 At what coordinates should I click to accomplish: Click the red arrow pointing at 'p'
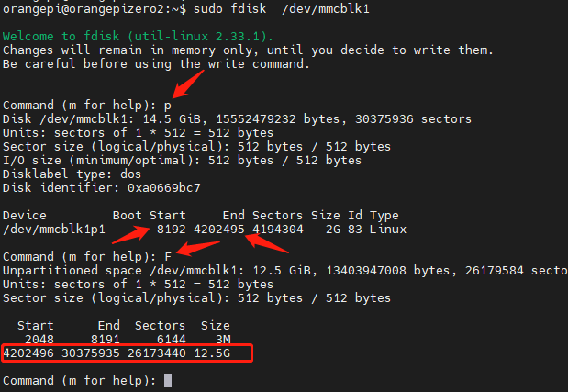coord(188,84)
